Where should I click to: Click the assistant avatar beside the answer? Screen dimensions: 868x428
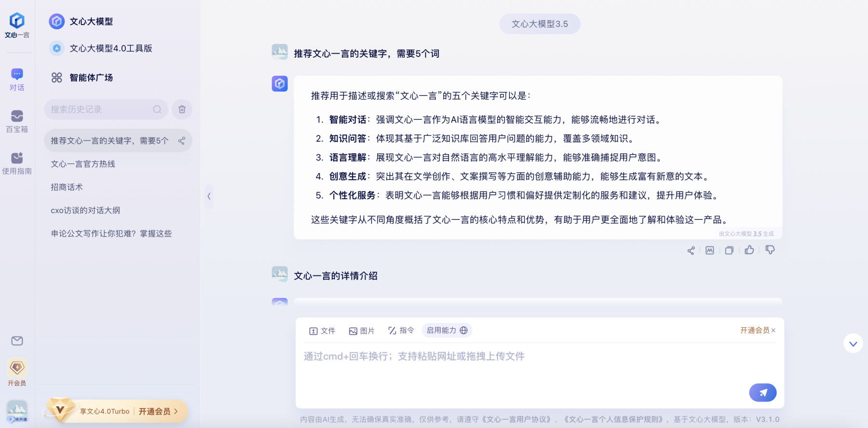pyautogui.click(x=280, y=83)
